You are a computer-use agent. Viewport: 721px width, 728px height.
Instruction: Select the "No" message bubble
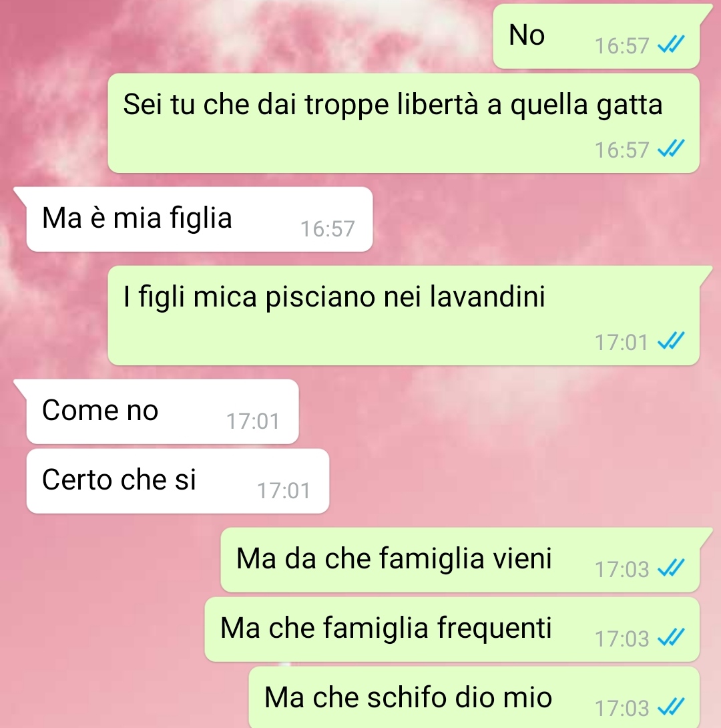click(596, 37)
